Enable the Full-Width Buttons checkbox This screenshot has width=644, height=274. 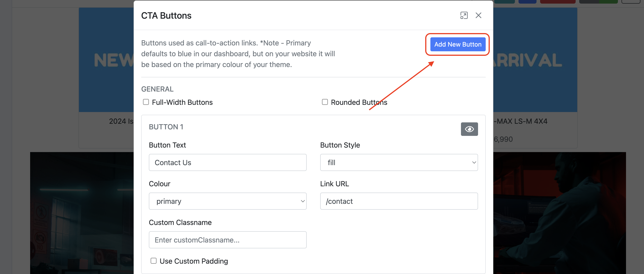point(146,102)
